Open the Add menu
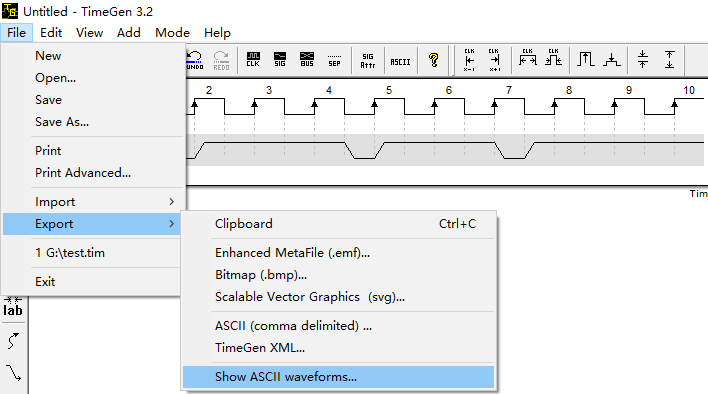 tap(129, 32)
